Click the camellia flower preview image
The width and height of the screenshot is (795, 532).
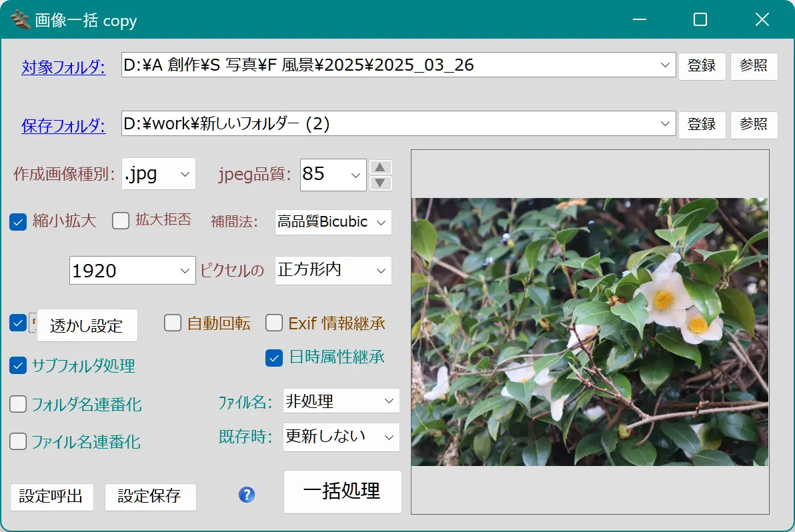coord(590,332)
